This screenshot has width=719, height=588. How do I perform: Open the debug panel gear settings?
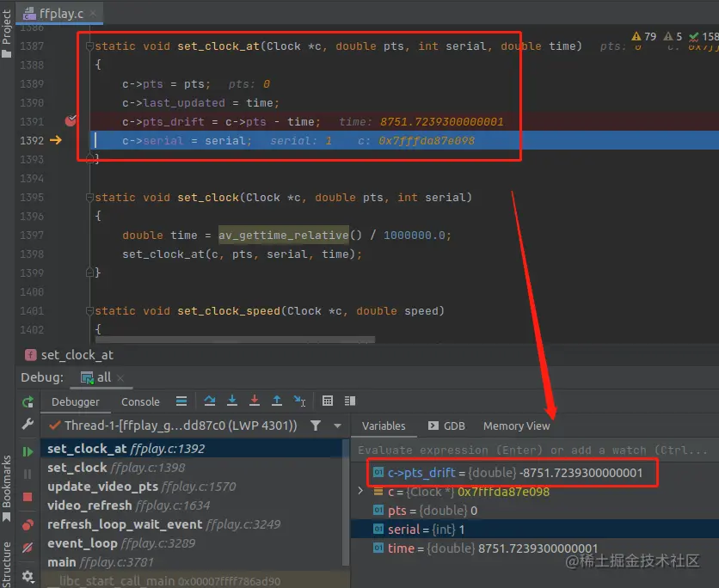pyautogui.click(x=28, y=576)
